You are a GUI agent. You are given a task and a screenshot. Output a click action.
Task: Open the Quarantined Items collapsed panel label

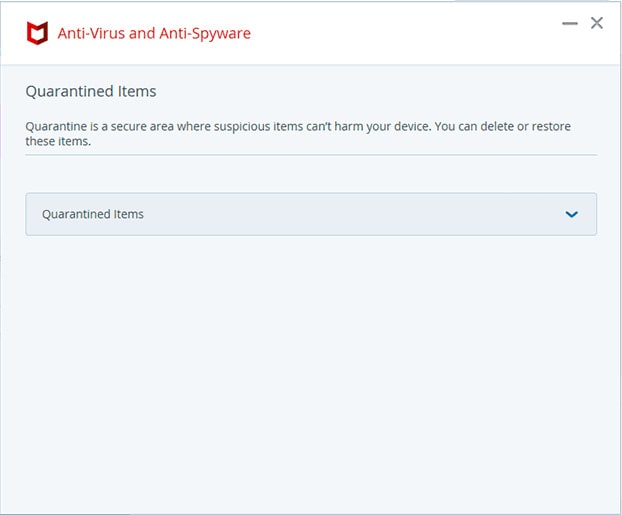[x=93, y=214]
